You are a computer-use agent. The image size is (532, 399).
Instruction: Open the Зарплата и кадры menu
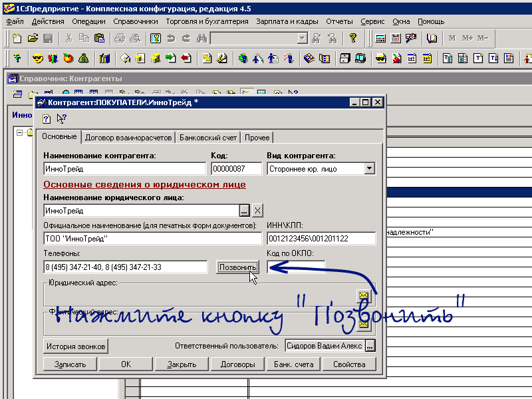[287, 21]
